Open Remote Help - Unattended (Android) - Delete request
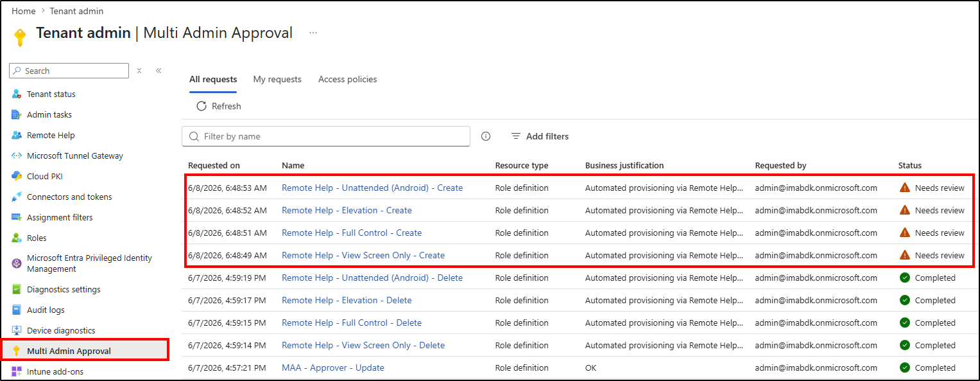The height and width of the screenshot is (381, 980). (372, 278)
